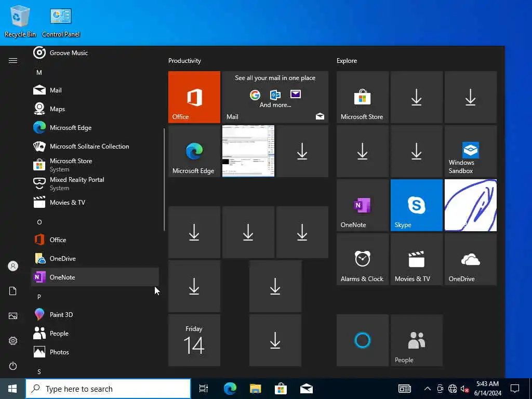Open Pictures from Start sidebar
532x399 pixels.
click(13, 316)
